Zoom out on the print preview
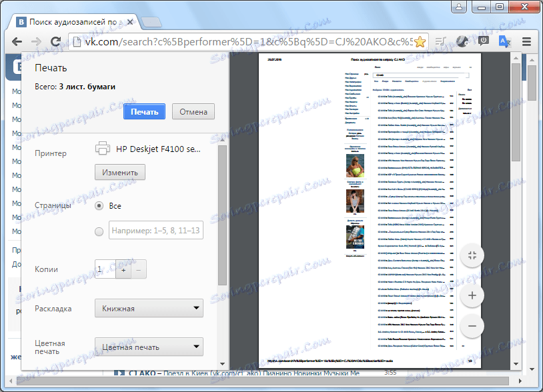The image size is (543, 392). point(472,325)
